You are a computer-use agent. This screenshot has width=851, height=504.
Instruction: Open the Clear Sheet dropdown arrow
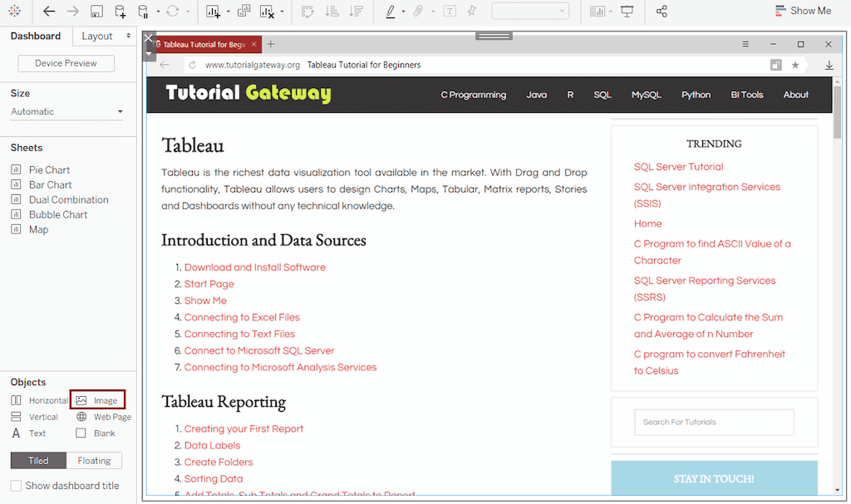pyautogui.click(x=282, y=12)
